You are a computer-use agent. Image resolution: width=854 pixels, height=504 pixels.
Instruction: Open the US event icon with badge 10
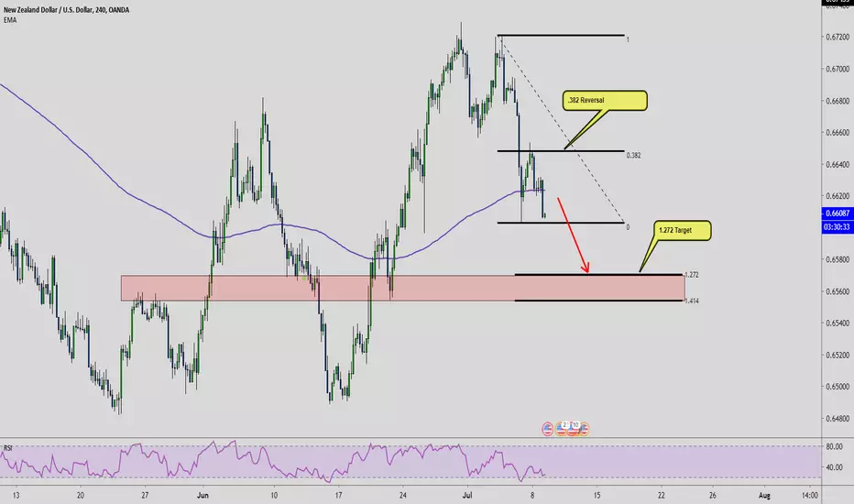573,429
